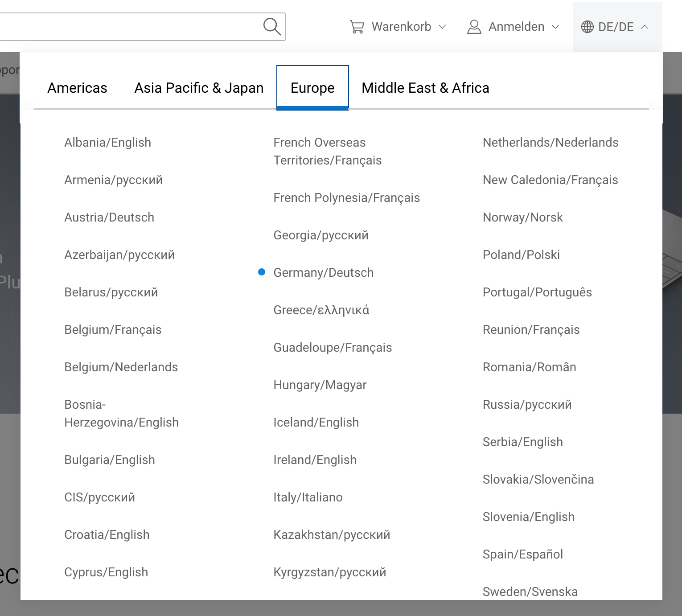Open the Asia Pacific & Japan tab

point(199,88)
